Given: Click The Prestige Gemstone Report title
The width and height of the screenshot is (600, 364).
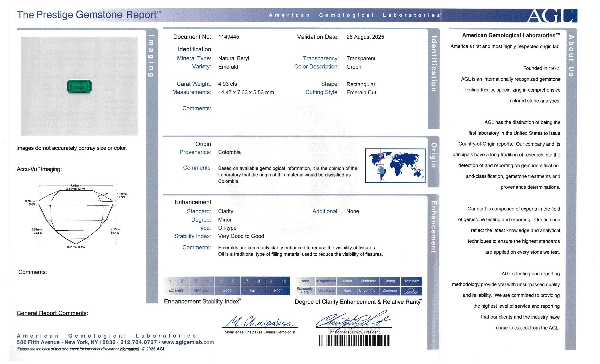Looking at the screenshot, I should point(89,15).
